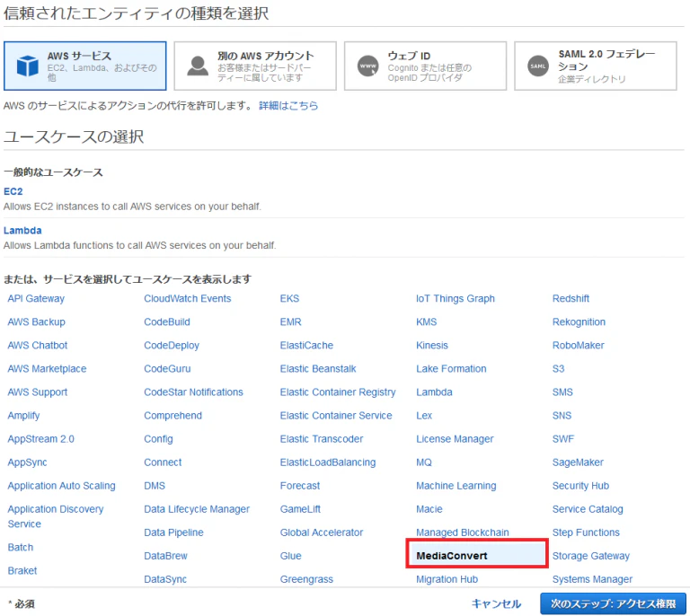The height and width of the screenshot is (616, 690).
Task: Select AWS Support service
Action: click(x=38, y=392)
